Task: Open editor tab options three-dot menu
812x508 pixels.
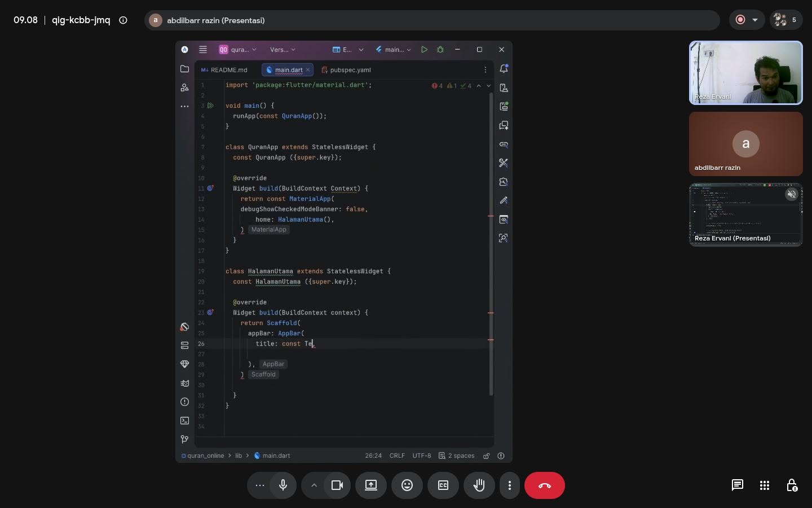Action: (x=485, y=70)
